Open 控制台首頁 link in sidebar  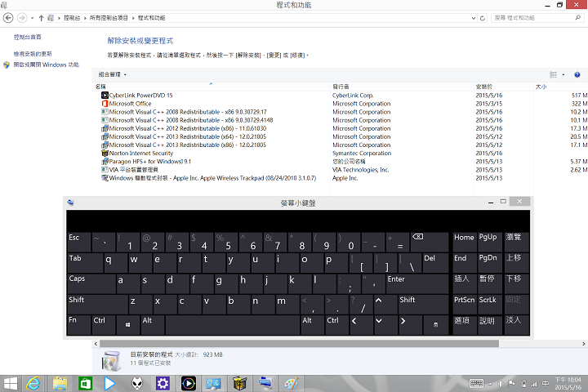click(28, 37)
